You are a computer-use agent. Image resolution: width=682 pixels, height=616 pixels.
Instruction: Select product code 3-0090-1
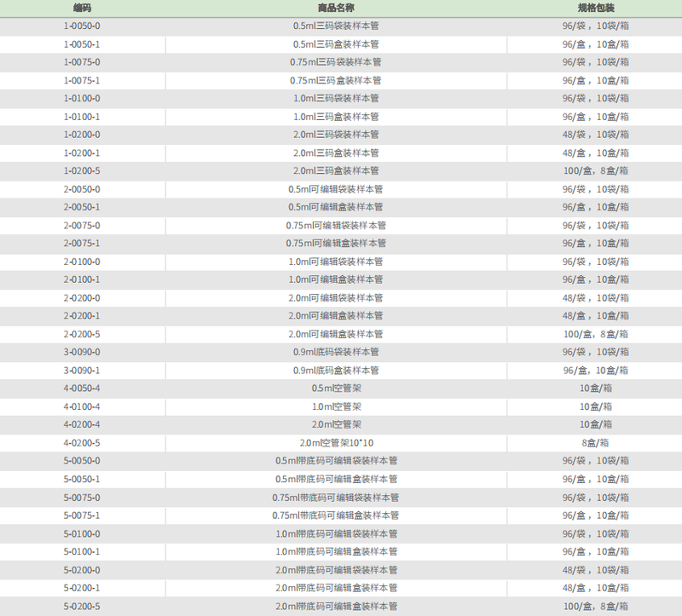pos(82,370)
